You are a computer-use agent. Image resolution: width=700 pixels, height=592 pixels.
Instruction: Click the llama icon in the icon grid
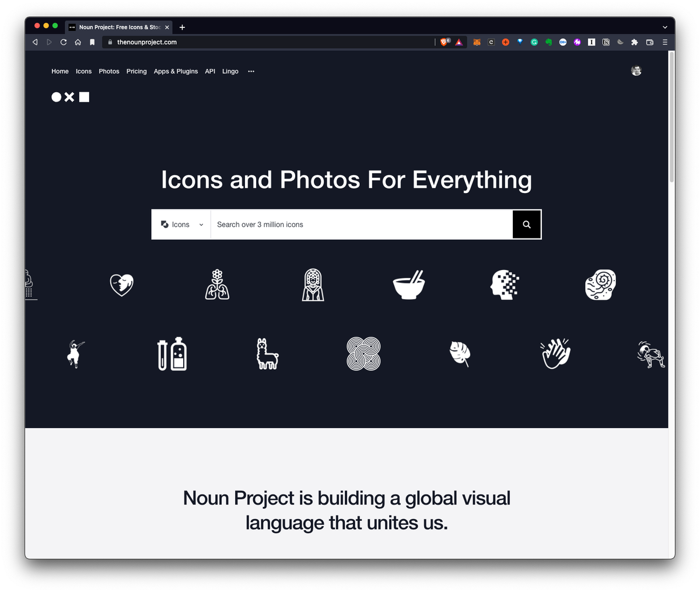tap(267, 353)
